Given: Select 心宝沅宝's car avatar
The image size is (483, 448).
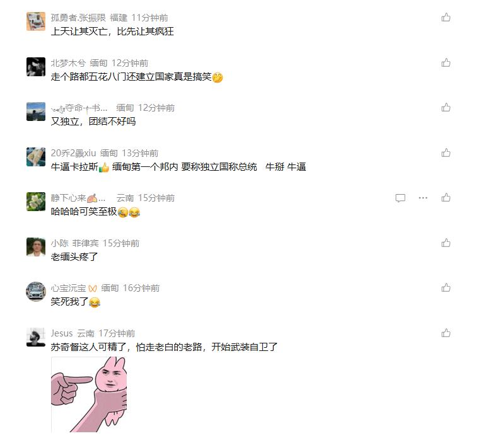Looking at the screenshot, I should (36, 291).
